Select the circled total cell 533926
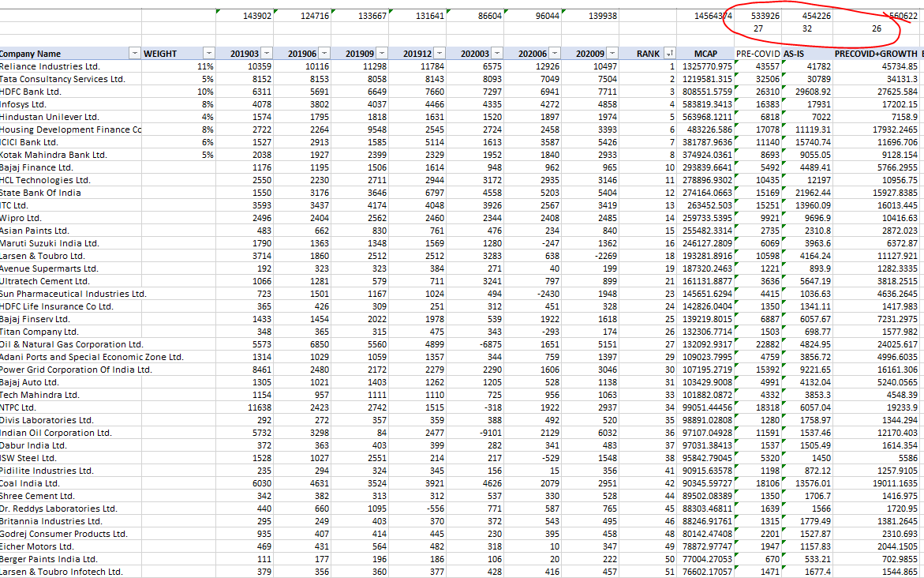Viewport: 924px width, 578px height. pyautogui.click(x=758, y=16)
